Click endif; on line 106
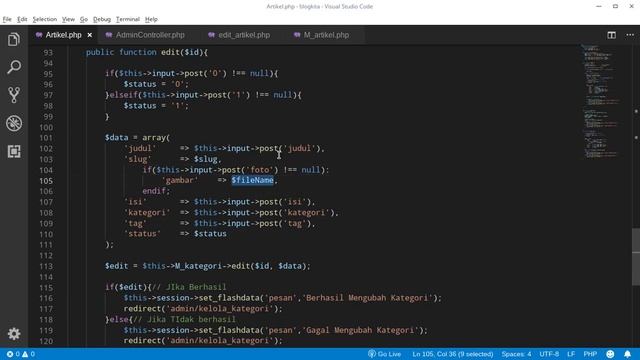The image size is (640, 360). [156, 191]
